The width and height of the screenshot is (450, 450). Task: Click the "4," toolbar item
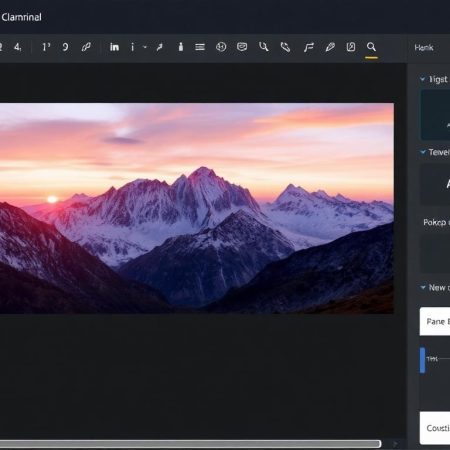pos(18,47)
